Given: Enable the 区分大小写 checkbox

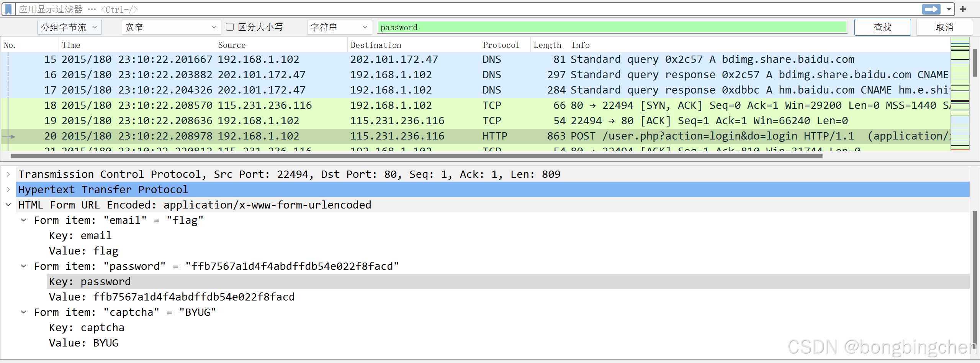Looking at the screenshot, I should pos(230,26).
